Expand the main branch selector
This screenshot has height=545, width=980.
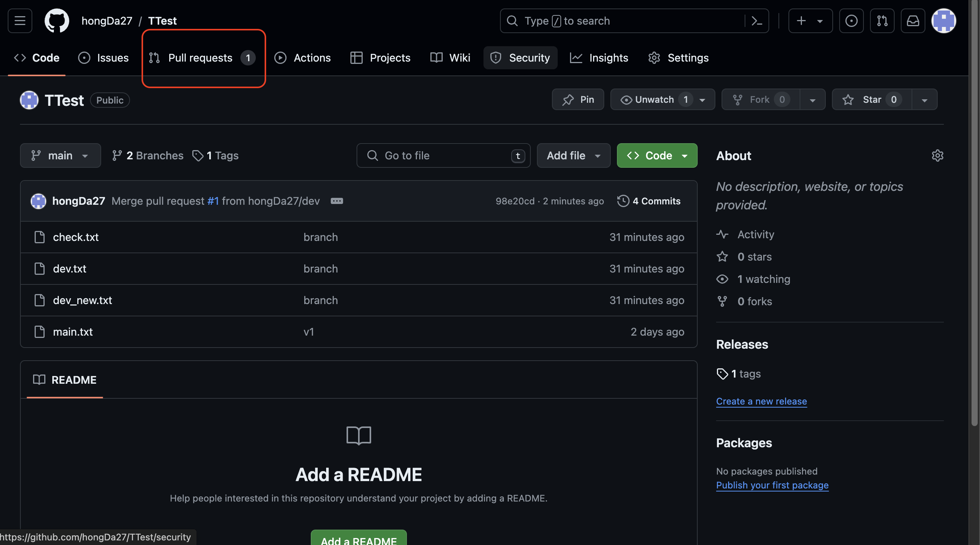coord(60,155)
